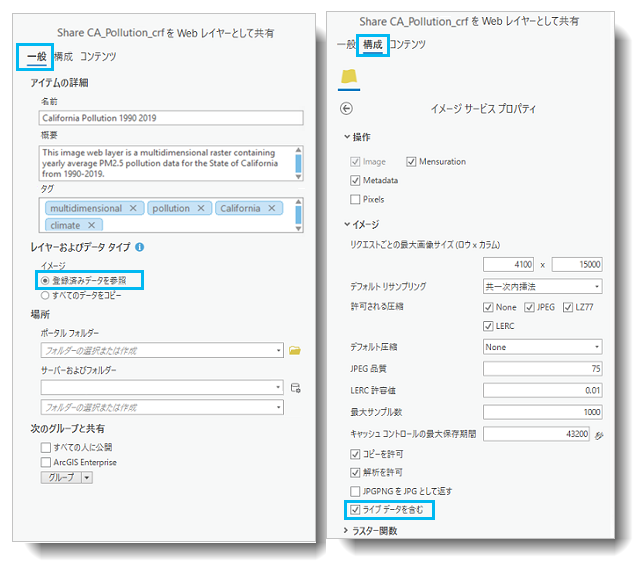Remove the pollution tag

(201, 208)
